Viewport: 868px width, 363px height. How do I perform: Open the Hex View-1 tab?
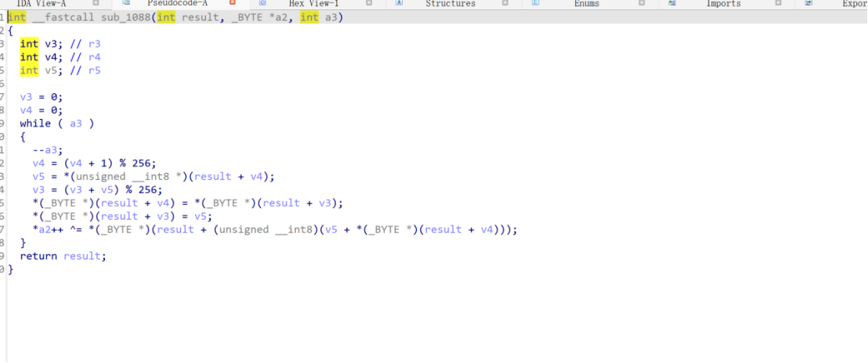click(313, 3)
